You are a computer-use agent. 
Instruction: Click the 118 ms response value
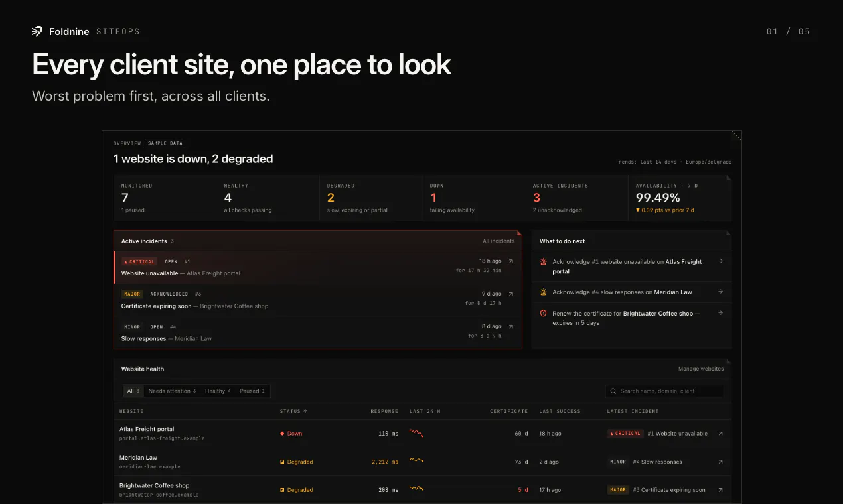pyautogui.click(x=388, y=434)
